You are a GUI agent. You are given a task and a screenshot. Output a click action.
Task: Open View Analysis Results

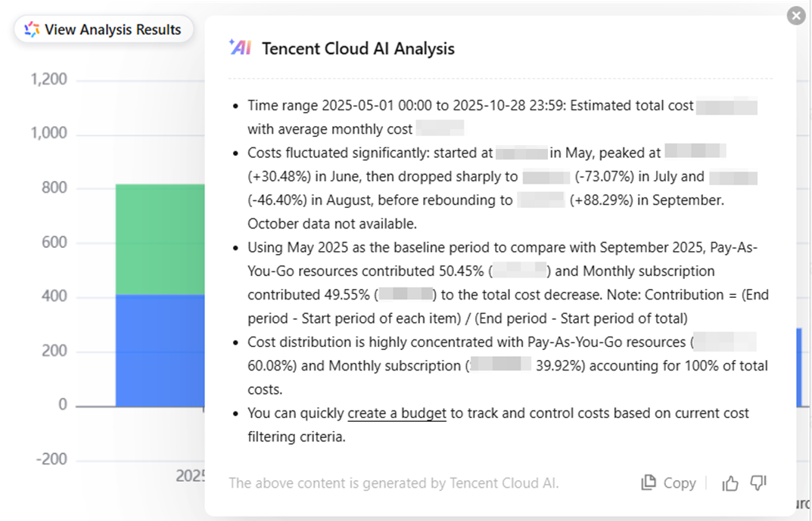104,29
